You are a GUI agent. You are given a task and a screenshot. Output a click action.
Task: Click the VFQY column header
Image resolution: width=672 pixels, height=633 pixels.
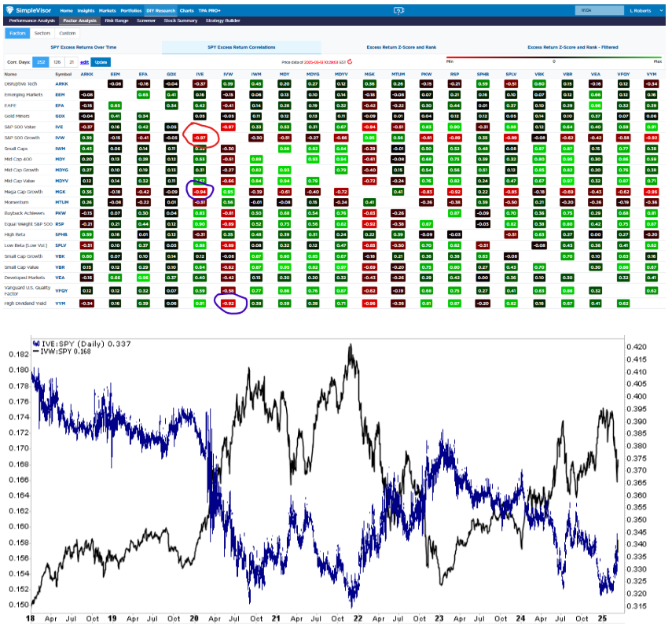[623, 74]
